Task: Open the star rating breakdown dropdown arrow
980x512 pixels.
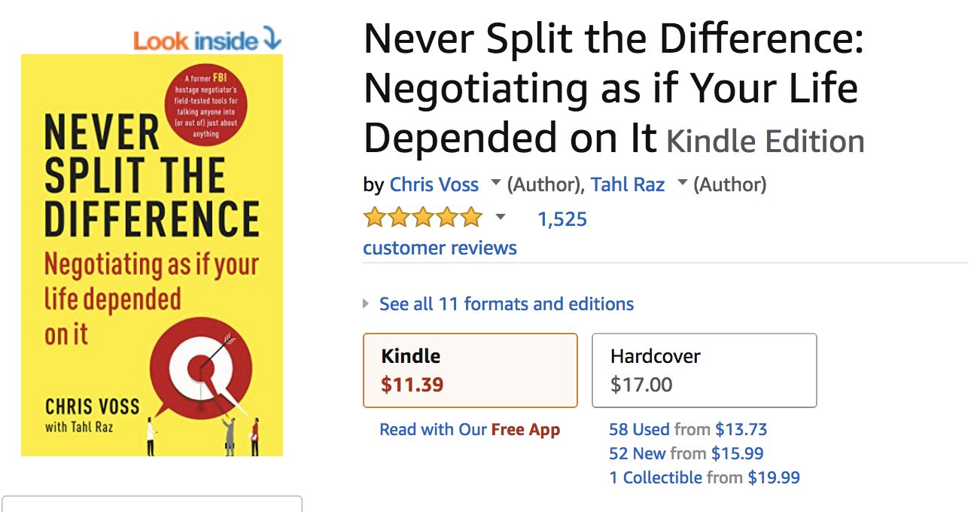Action: [x=500, y=218]
